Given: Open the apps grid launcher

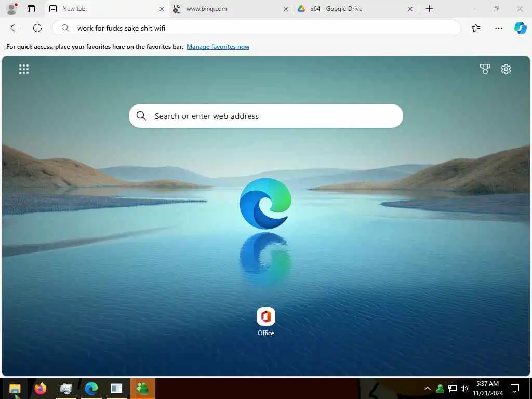Looking at the screenshot, I should click(24, 69).
